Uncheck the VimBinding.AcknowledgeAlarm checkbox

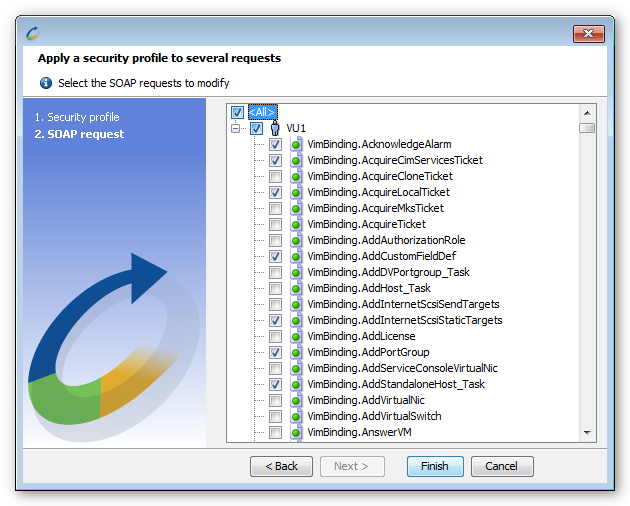(x=275, y=145)
